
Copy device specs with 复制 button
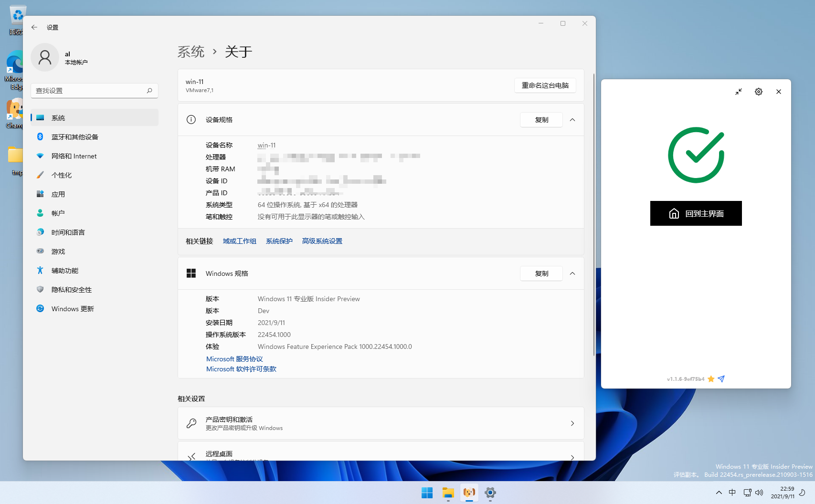click(541, 120)
